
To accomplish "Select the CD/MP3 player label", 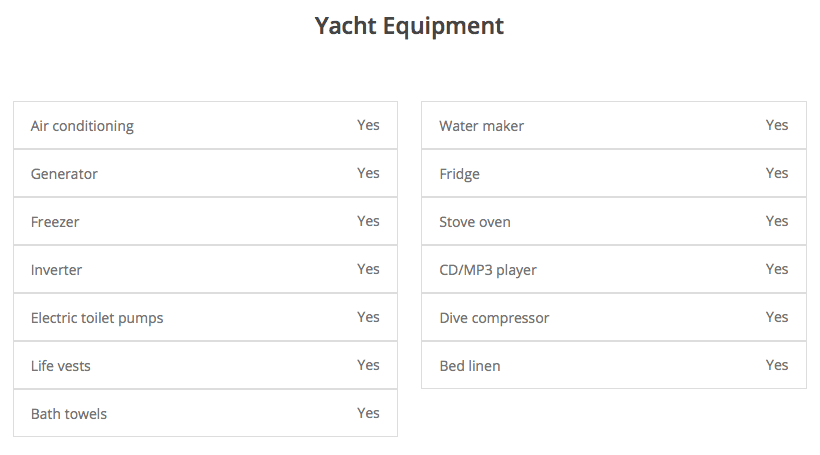I will [x=488, y=270].
